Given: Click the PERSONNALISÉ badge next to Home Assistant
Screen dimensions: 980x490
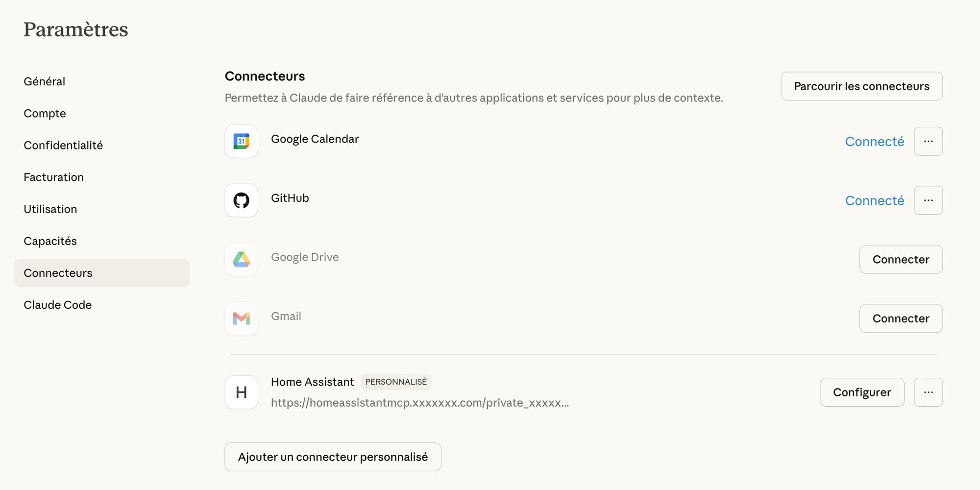Looking at the screenshot, I should click(x=396, y=382).
